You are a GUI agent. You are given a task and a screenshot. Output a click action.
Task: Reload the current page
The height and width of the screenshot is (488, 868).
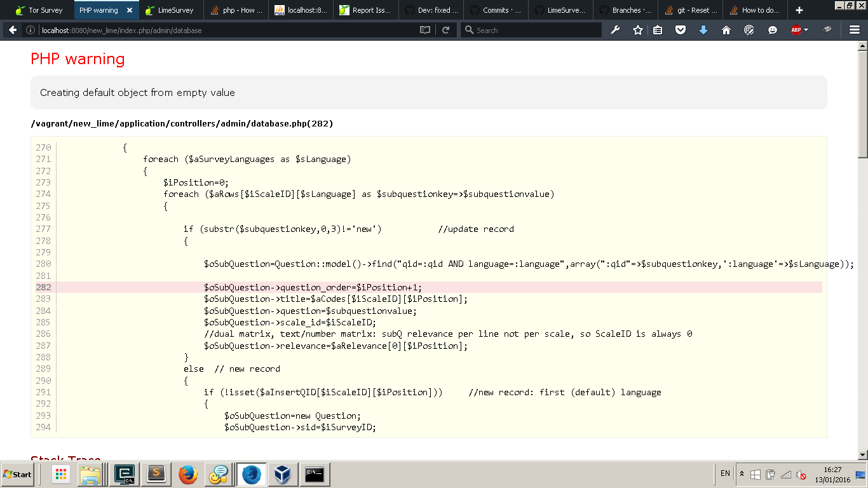tap(446, 30)
